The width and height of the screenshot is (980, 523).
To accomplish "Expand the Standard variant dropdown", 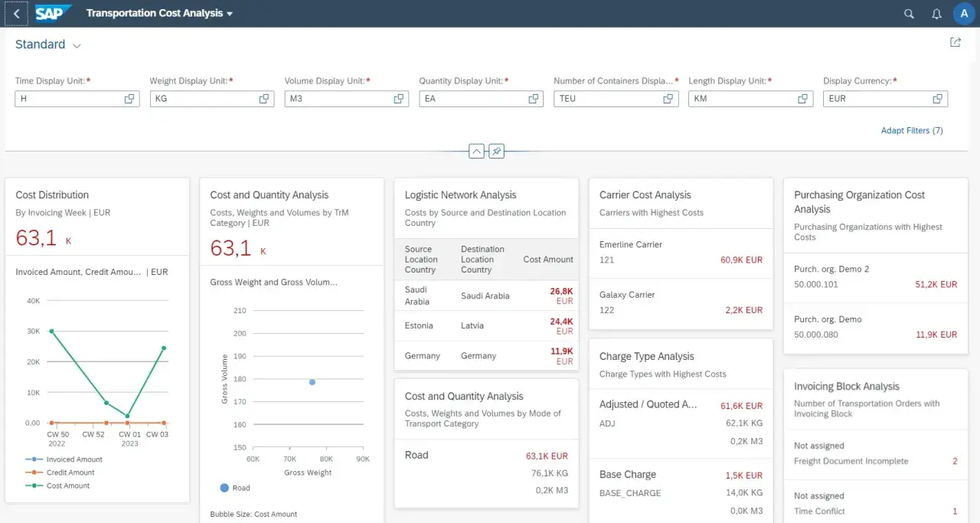I will click(x=77, y=46).
